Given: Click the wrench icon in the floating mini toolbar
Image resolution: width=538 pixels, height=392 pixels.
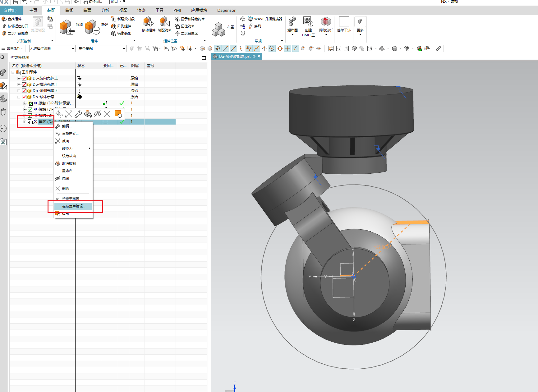Looking at the screenshot, I should pos(78,114).
